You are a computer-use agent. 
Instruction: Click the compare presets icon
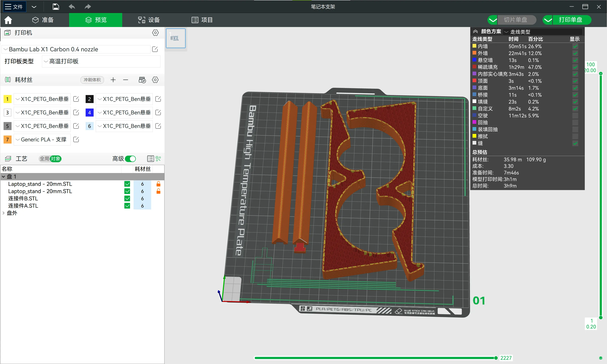click(158, 159)
